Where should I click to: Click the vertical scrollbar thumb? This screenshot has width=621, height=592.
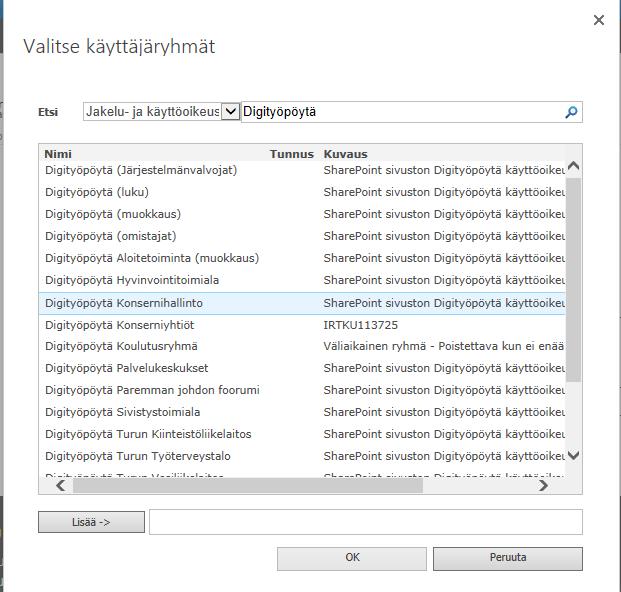click(x=573, y=280)
